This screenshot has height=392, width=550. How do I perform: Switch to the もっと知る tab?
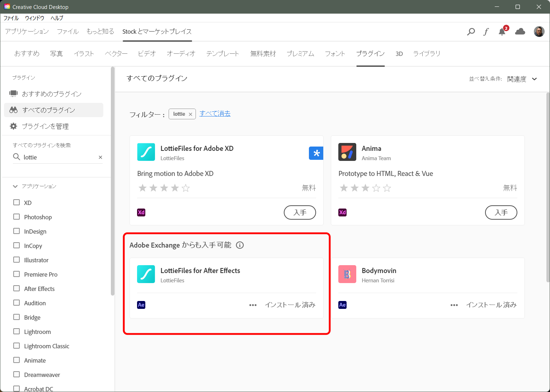pos(100,32)
